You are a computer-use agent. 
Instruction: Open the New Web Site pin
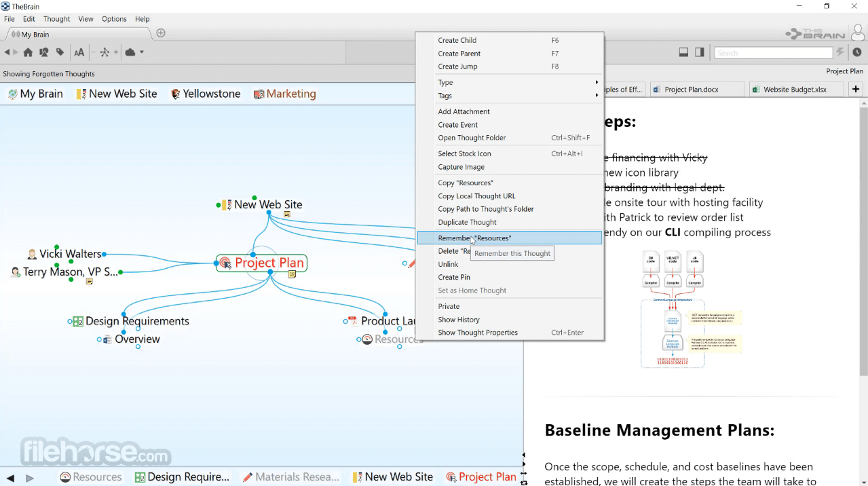117,94
